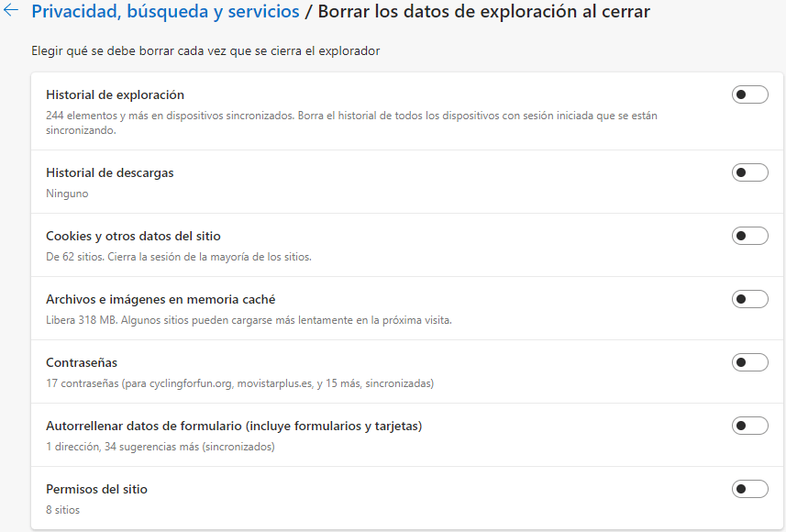Select the Historial de descargas title
Viewport: 786px width, 532px height.
pyautogui.click(x=110, y=172)
